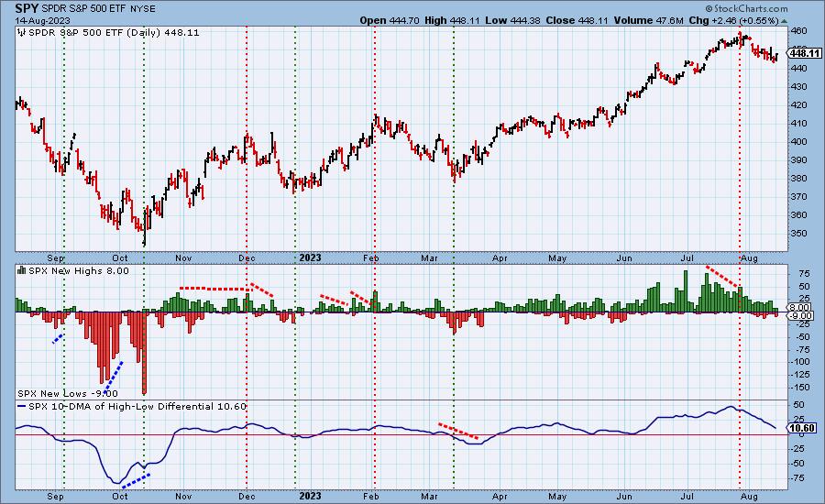Viewport: 825px width, 504px height.
Task: Click the SPX New Lows -9.00 label
Action: [x=68, y=393]
